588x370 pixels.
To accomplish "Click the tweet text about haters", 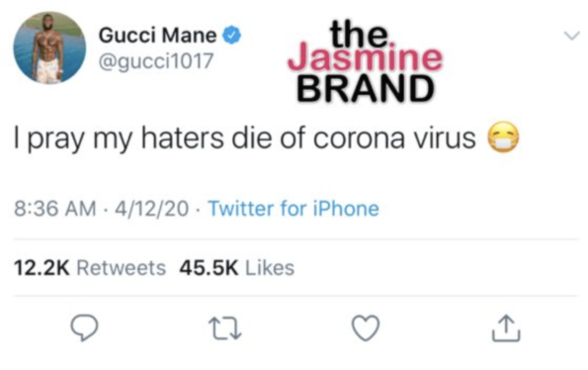I will (244, 139).
